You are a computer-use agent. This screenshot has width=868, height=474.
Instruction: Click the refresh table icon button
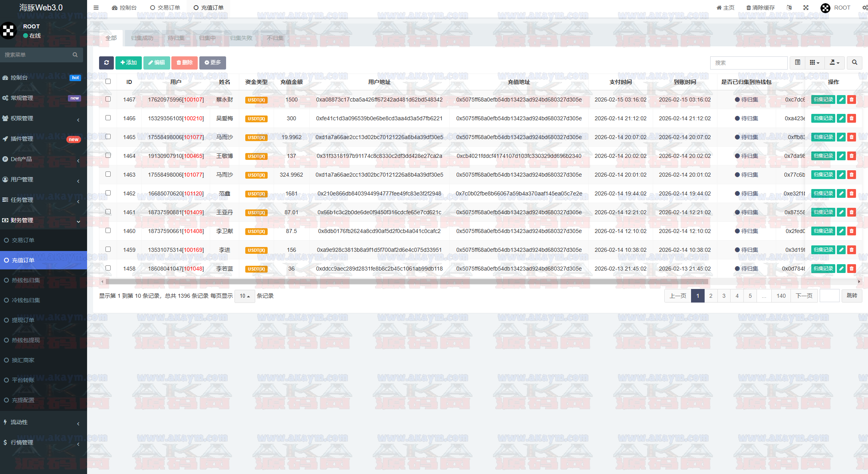pyautogui.click(x=106, y=63)
